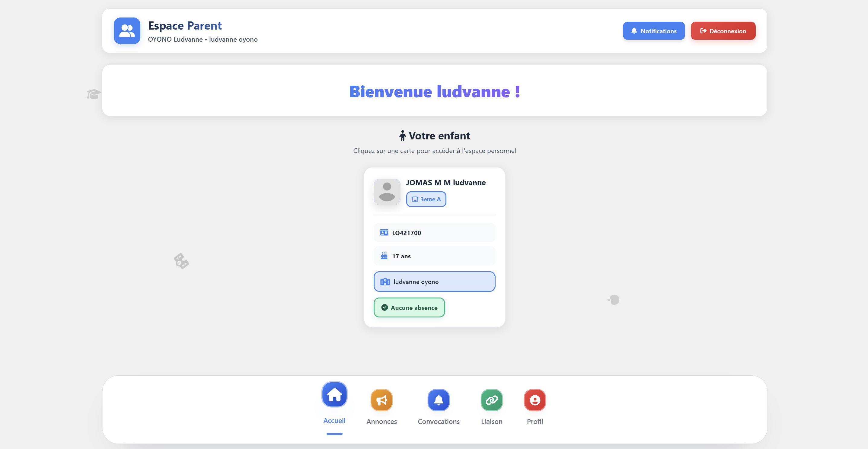Click the student avatar placeholder
The image size is (868, 449).
click(387, 192)
